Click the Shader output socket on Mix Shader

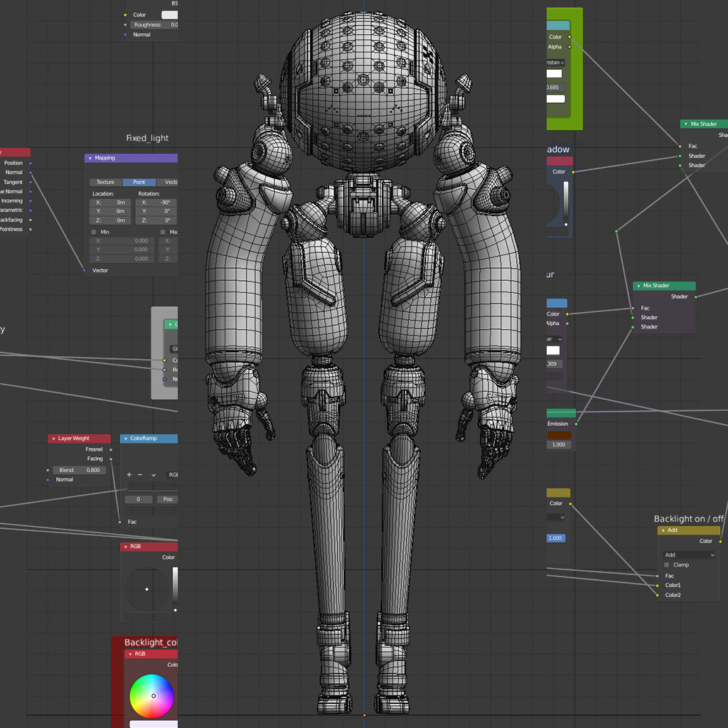[x=695, y=296]
